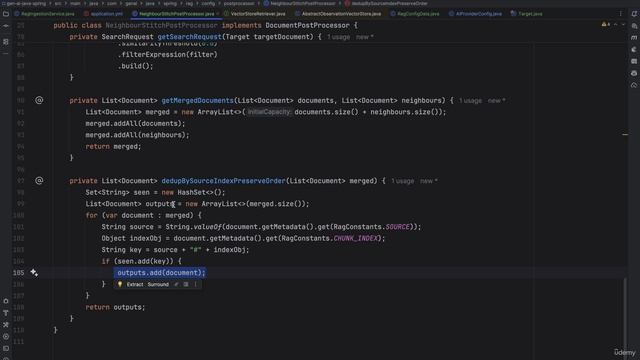The height and width of the screenshot is (360, 640).
Task: Click the editor tabs more options dots
Action: click(x=621, y=14)
